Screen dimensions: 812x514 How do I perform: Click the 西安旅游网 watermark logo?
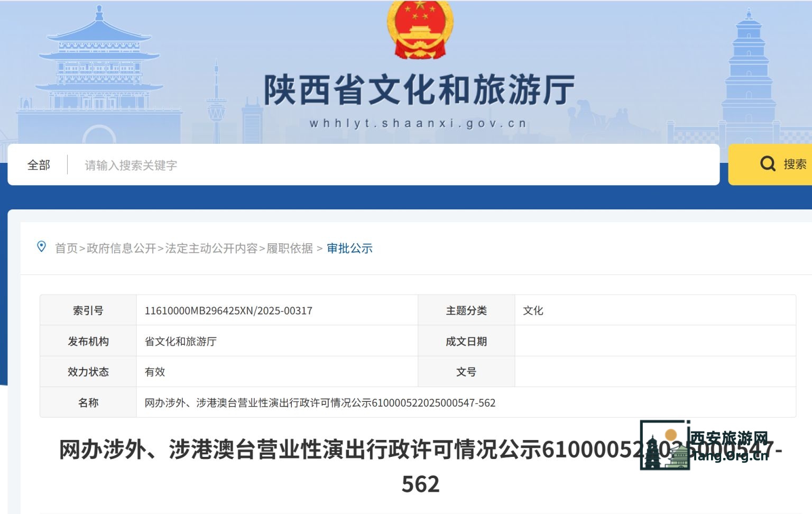pyautogui.click(x=705, y=446)
